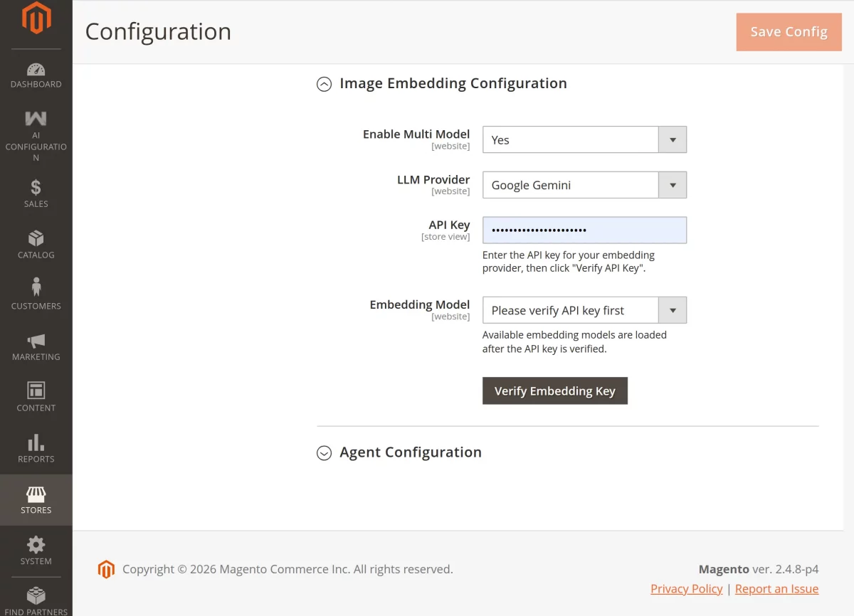854x616 pixels.
Task: Click the API Key label
Action: point(449,225)
